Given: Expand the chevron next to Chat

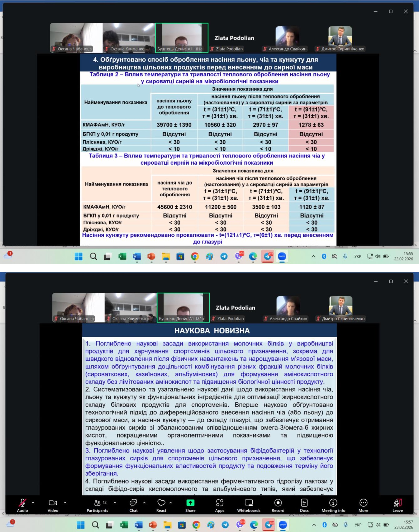Looking at the screenshot, I should click(x=144, y=503).
